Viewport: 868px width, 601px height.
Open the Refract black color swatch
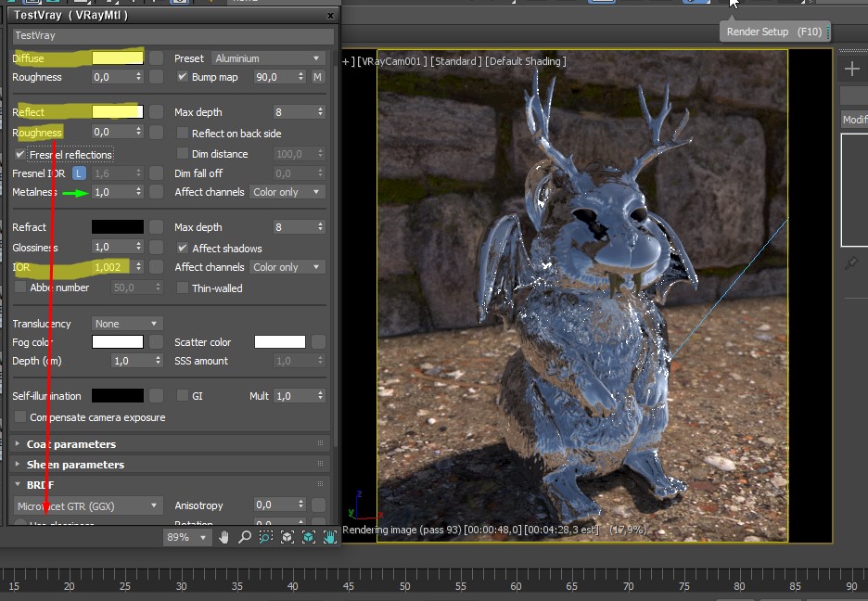coord(118,227)
